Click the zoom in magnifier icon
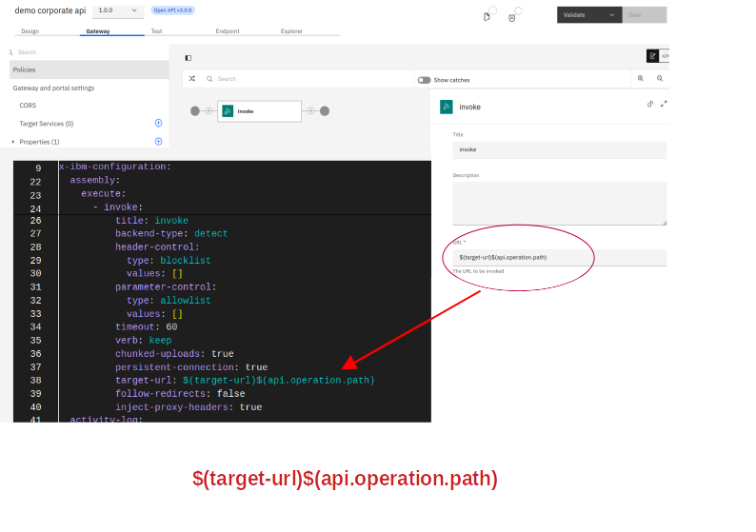 (x=641, y=79)
